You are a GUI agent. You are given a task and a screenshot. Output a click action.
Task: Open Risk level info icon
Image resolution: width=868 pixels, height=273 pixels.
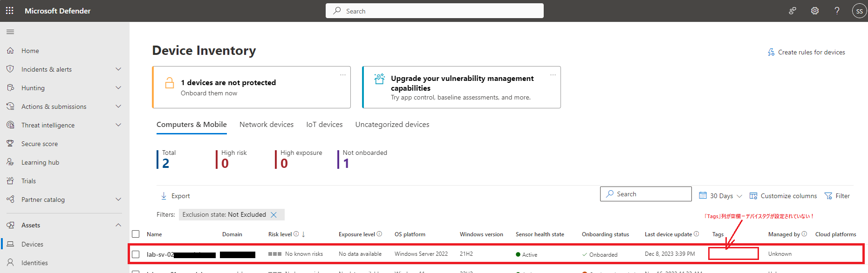pyautogui.click(x=296, y=234)
